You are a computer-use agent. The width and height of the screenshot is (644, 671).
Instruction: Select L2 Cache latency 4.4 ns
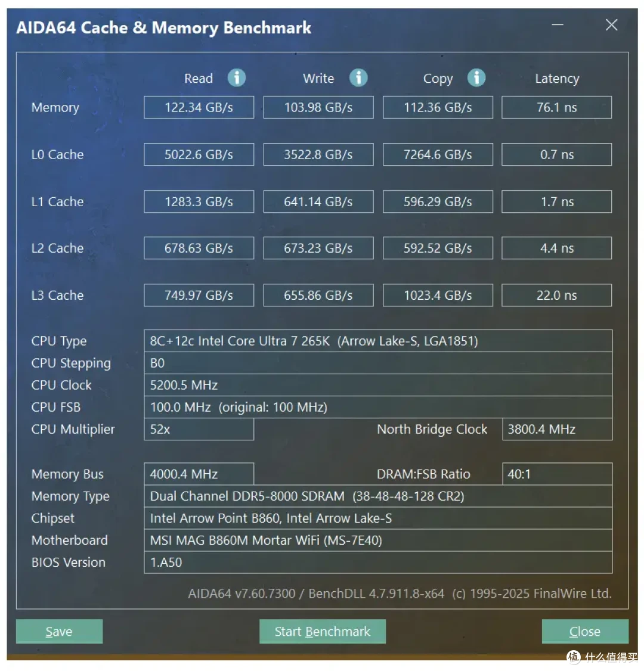click(557, 248)
